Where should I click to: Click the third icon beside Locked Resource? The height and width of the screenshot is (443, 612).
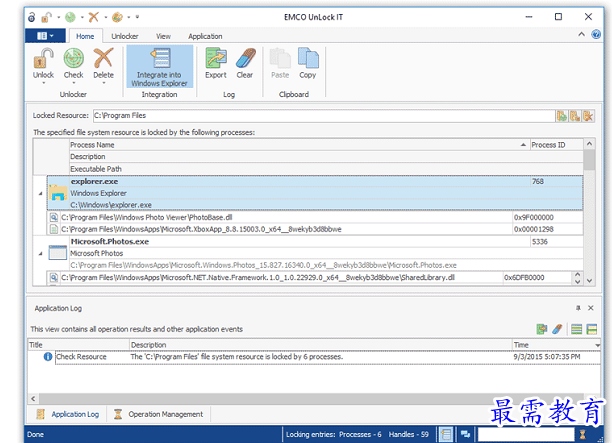coord(588,116)
